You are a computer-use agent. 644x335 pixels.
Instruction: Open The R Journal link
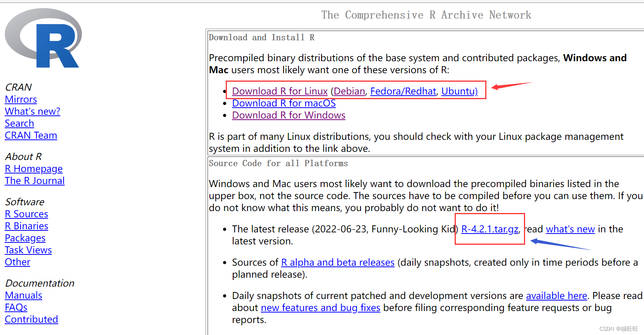(x=35, y=181)
